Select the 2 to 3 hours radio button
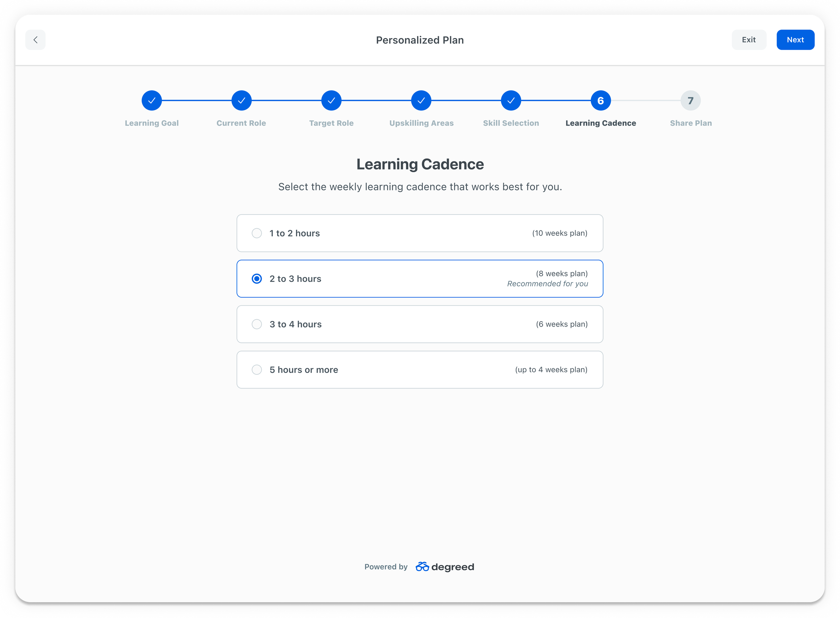Screen dimensions: 840x618 click(x=257, y=279)
